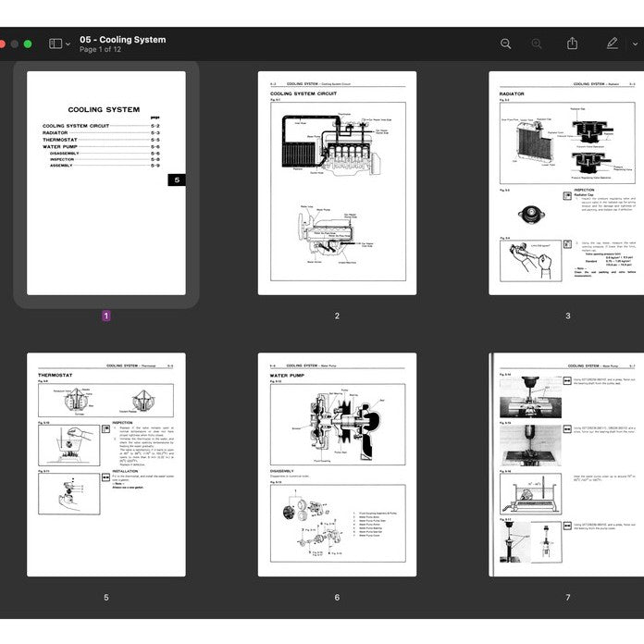The image size is (644, 644).
Task: Click the yellow minimize button
Action: point(14,43)
